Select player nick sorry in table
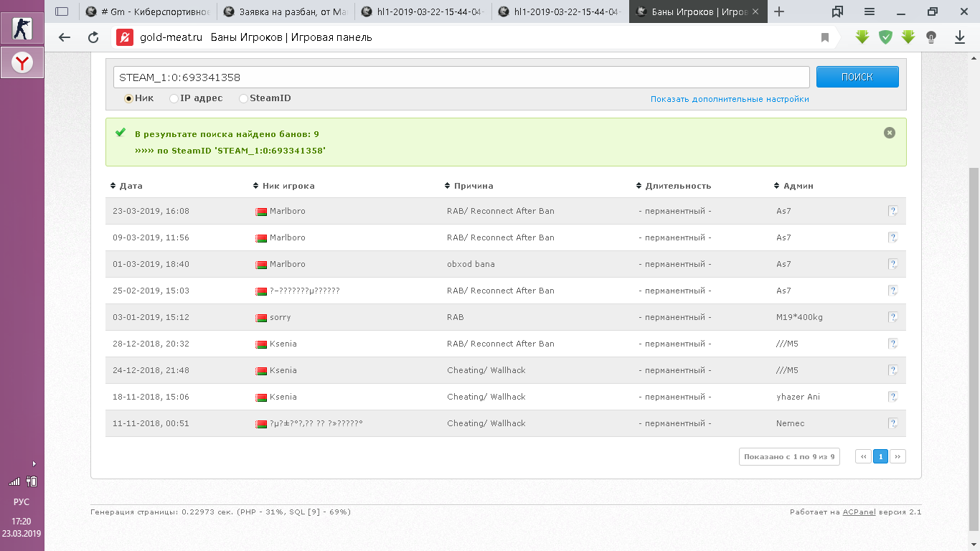 point(280,317)
